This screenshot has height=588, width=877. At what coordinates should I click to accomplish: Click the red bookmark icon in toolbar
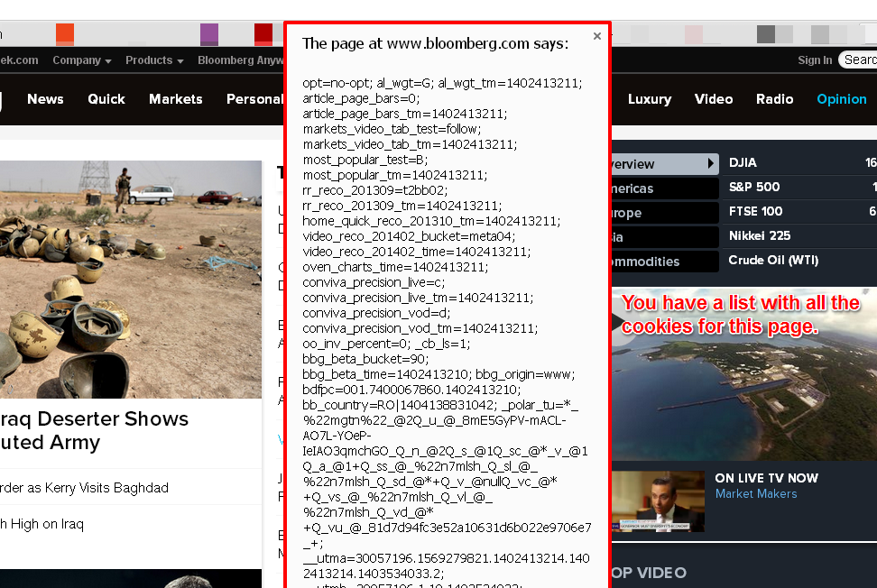tap(263, 34)
